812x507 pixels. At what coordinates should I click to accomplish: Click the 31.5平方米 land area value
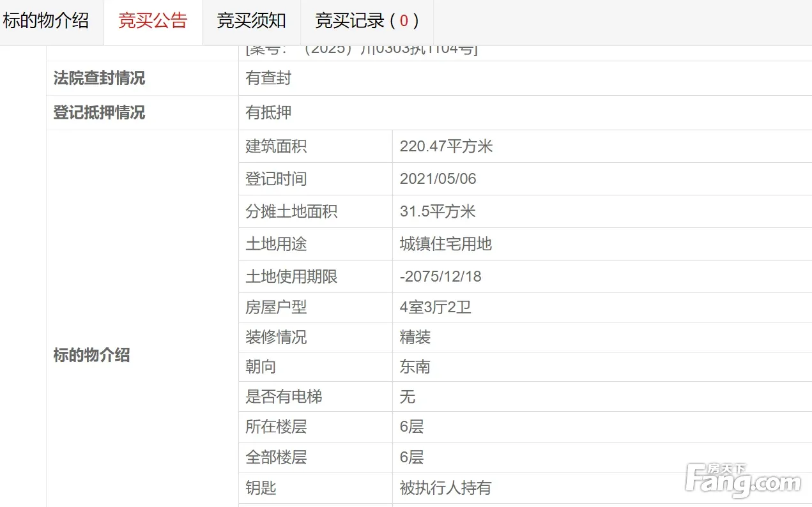coord(438,211)
